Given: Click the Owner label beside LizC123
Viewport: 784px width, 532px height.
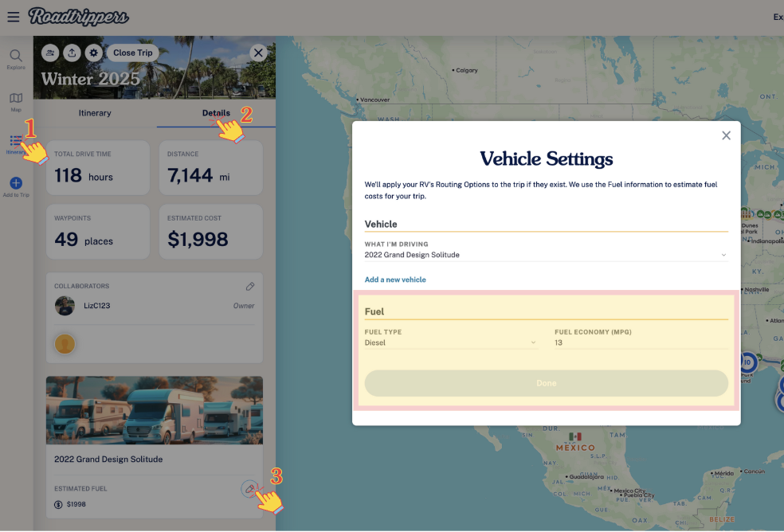Looking at the screenshot, I should pyautogui.click(x=244, y=306).
